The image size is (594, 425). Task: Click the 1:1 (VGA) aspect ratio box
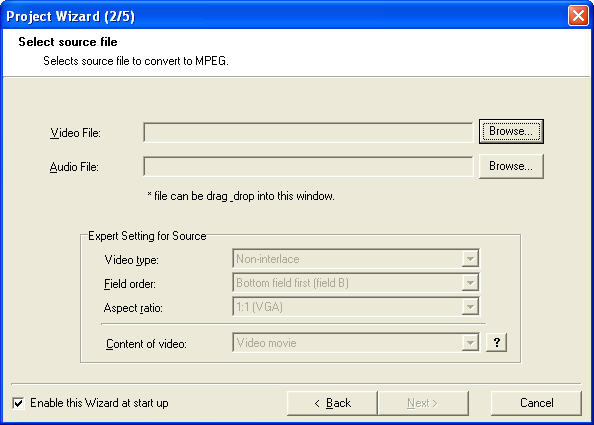coord(356,307)
